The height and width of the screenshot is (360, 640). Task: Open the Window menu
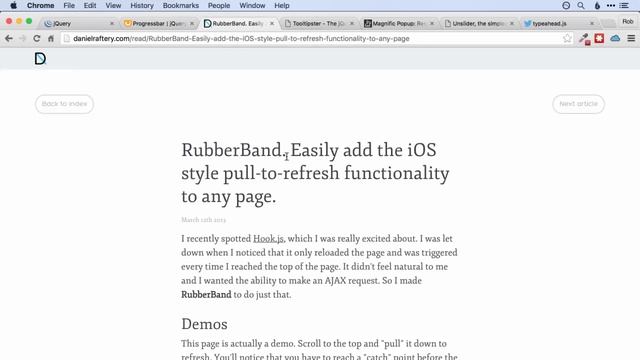tap(252, 5)
